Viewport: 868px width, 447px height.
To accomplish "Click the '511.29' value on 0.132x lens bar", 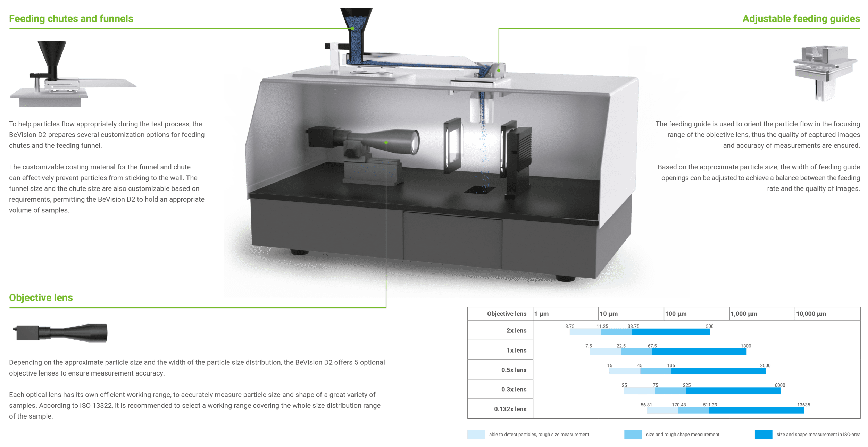I will point(710,405).
